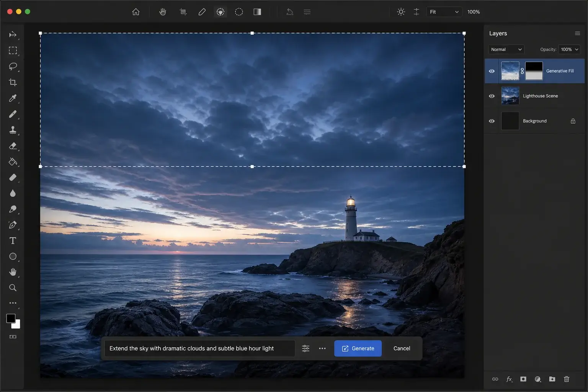588x392 pixels.
Task: Click the Generate button
Action: pos(358,348)
